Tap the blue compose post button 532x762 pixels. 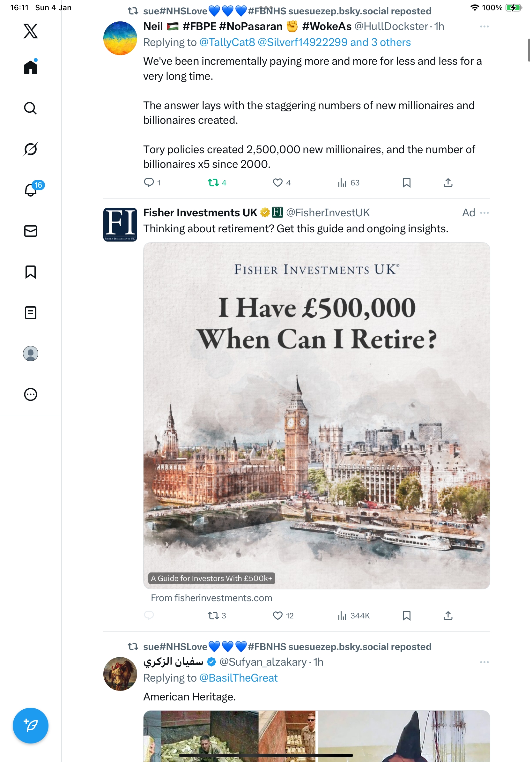31,726
